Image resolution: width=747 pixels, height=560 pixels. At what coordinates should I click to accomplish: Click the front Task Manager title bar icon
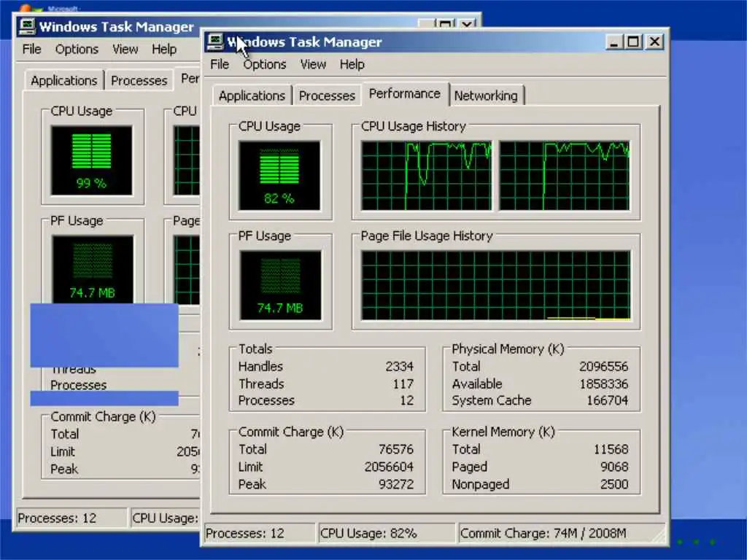215,42
